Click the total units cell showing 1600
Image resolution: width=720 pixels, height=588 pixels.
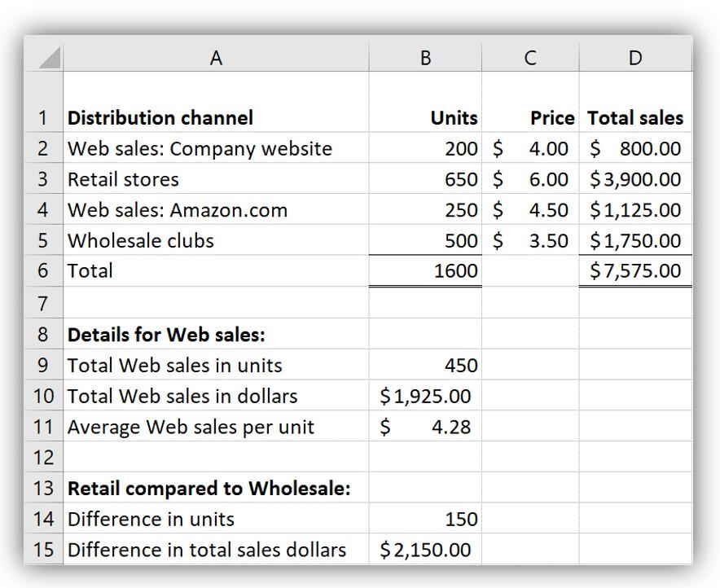point(425,271)
